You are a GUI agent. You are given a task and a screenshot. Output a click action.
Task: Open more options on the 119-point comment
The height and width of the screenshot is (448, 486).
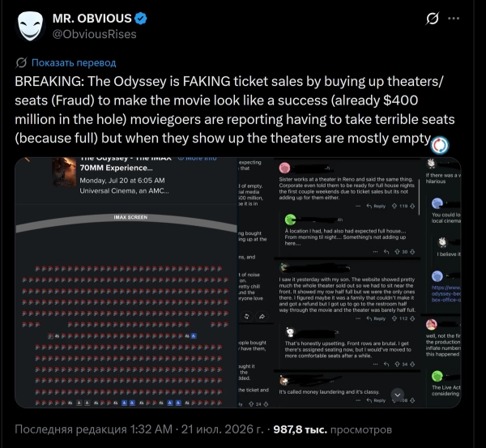[358, 206]
